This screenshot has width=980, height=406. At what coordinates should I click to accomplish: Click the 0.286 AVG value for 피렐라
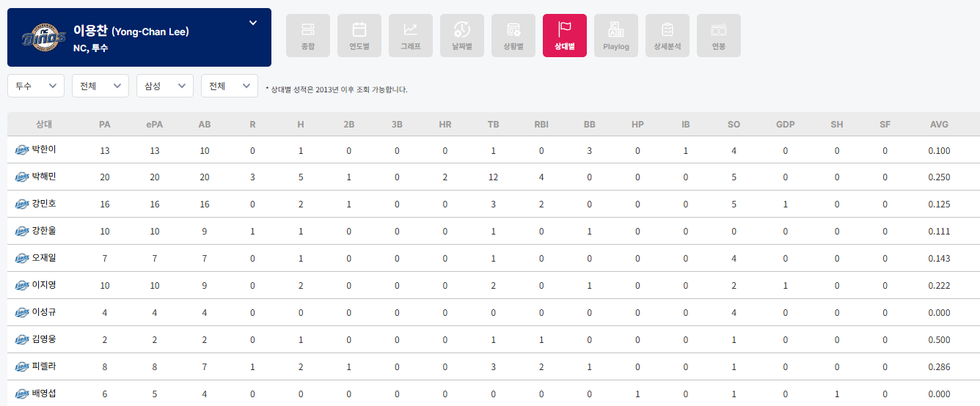tap(939, 367)
